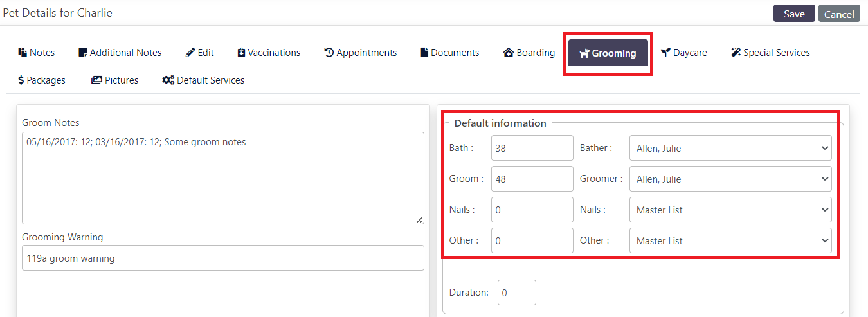
Task: Select the Appointments history clock icon
Action: click(x=329, y=53)
